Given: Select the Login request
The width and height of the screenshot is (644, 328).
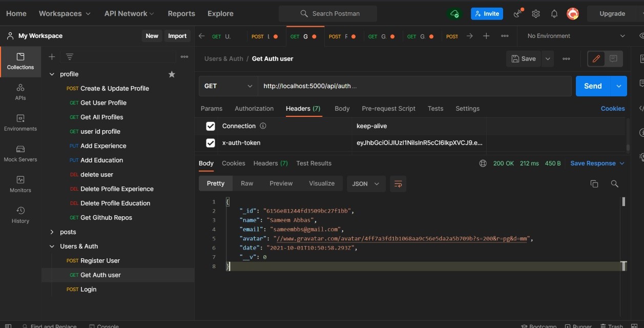Looking at the screenshot, I should (88, 290).
